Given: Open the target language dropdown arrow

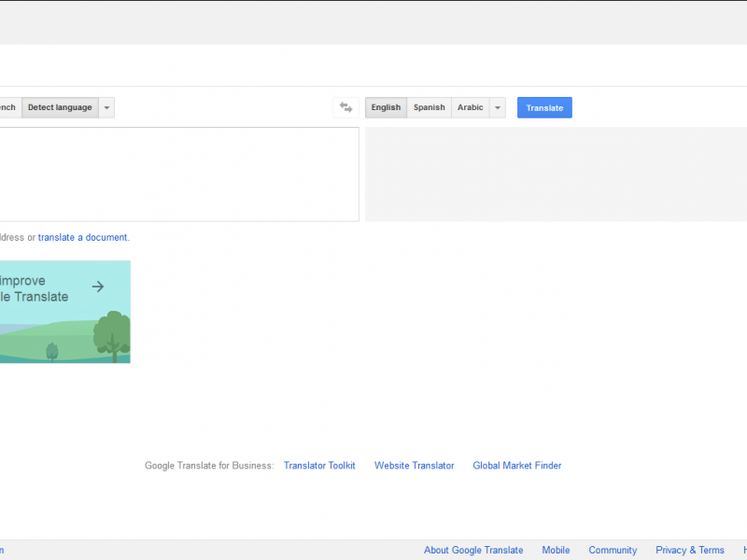Looking at the screenshot, I should click(497, 107).
